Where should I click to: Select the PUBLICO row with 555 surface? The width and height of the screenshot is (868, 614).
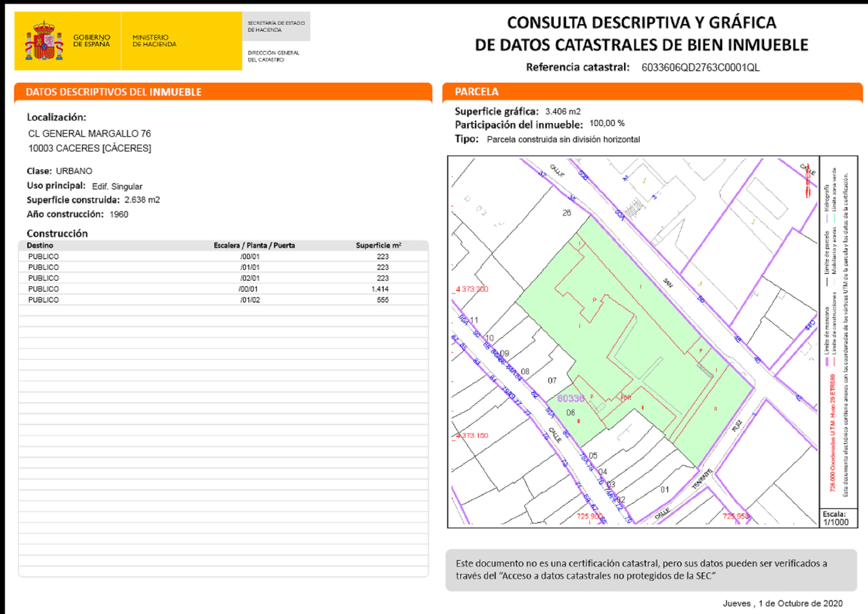(223, 300)
